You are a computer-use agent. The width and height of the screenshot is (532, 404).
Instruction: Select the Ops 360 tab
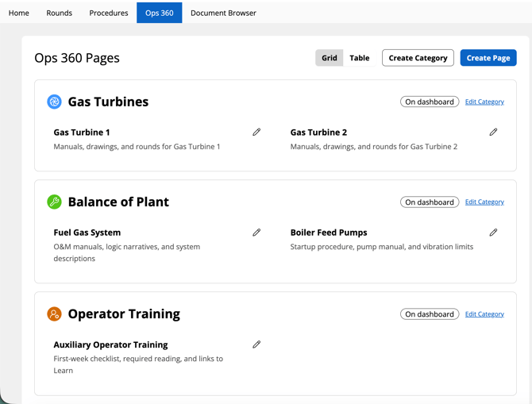pos(159,13)
